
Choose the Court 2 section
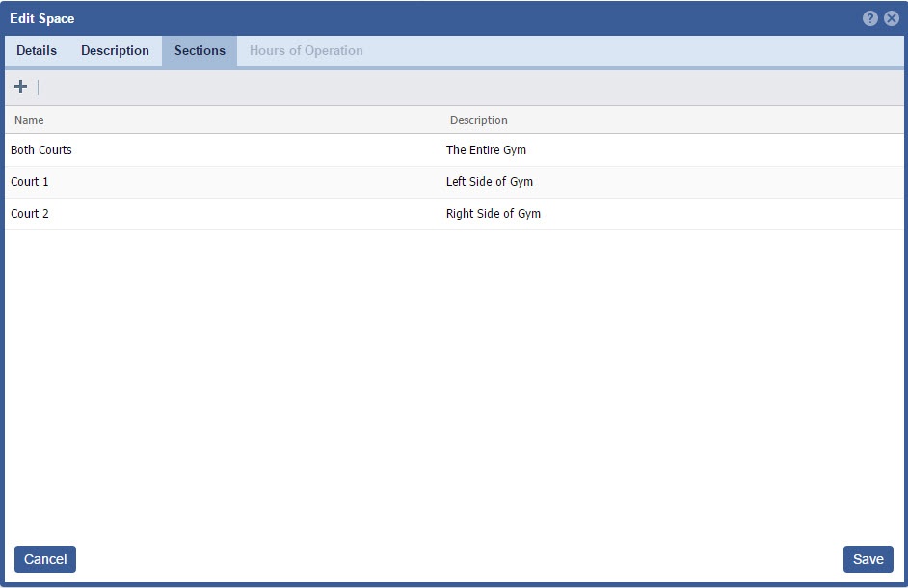(x=30, y=214)
